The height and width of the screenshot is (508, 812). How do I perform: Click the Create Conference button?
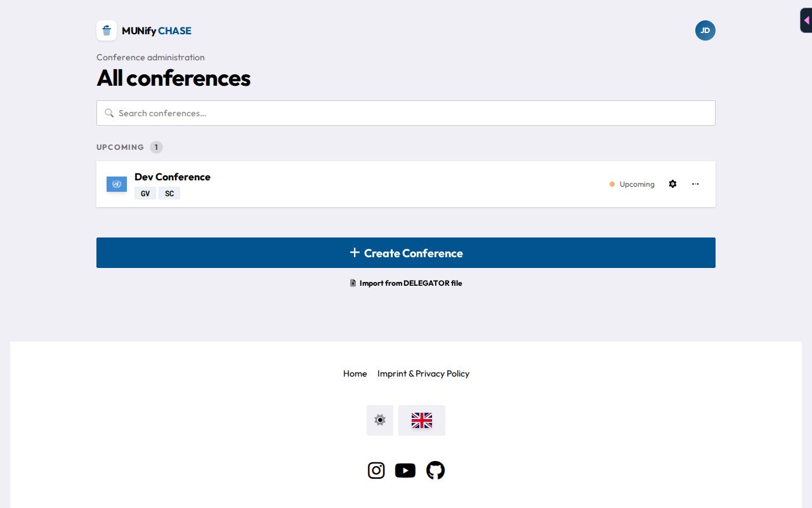(406, 253)
